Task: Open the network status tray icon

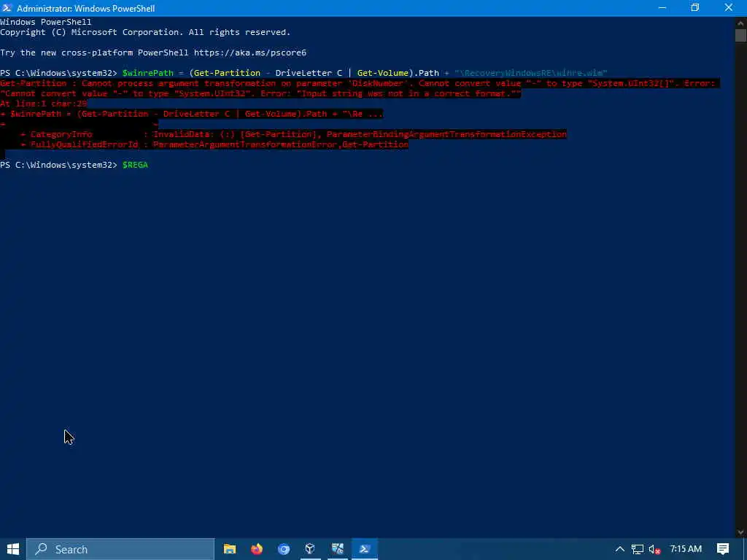Action: 637,549
